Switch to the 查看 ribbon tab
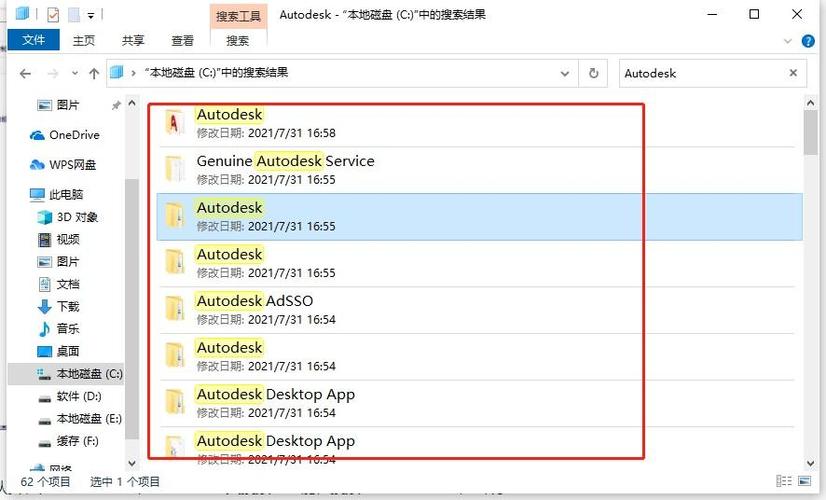Image resolution: width=826 pixels, height=500 pixels. click(182, 40)
